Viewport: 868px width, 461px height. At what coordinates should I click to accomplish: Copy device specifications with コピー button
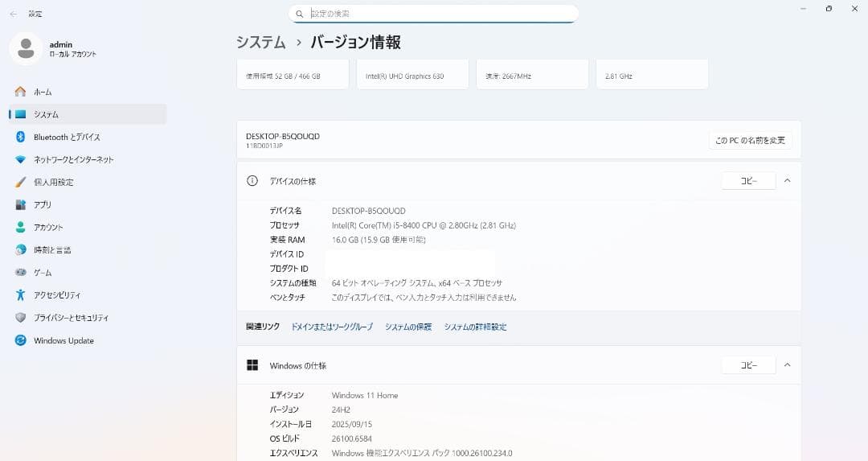[x=748, y=181]
